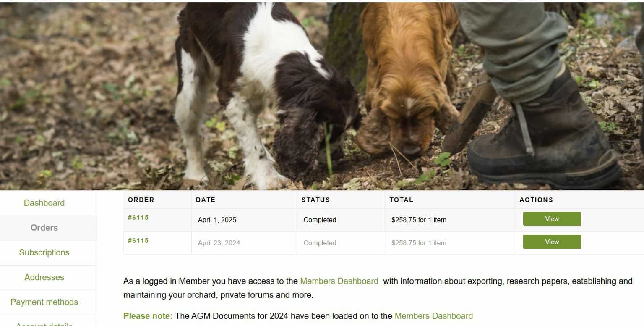Open order #6115 dated April 23, 2024
The height and width of the screenshot is (326, 644).
(138, 241)
